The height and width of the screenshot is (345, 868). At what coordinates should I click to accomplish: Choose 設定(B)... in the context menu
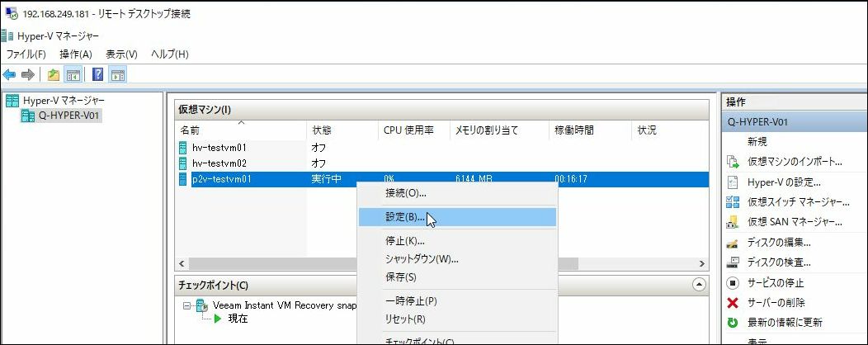(405, 218)
